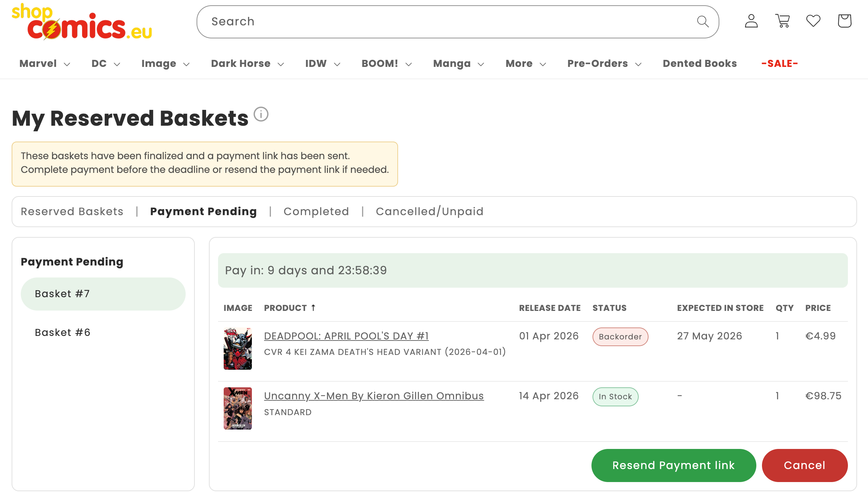Expand the Pre-Orders menu

pyautogui.click(x=604, y=64)
